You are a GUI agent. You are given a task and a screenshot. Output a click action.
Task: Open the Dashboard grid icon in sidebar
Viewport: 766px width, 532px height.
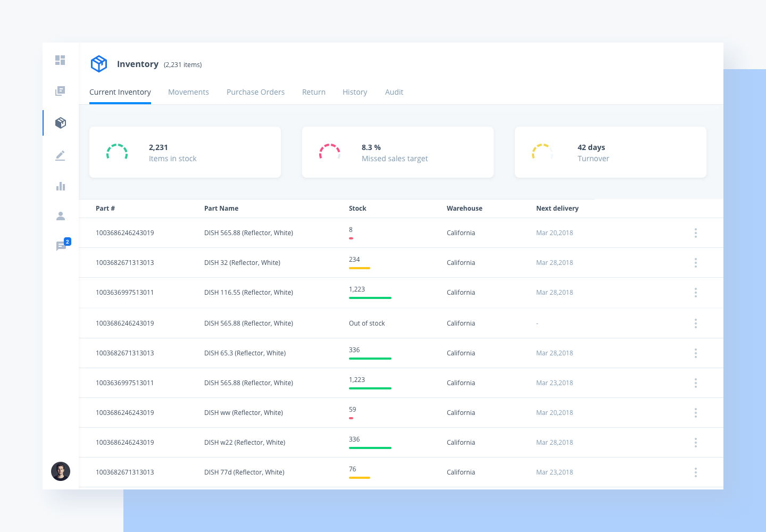point(60,60)
